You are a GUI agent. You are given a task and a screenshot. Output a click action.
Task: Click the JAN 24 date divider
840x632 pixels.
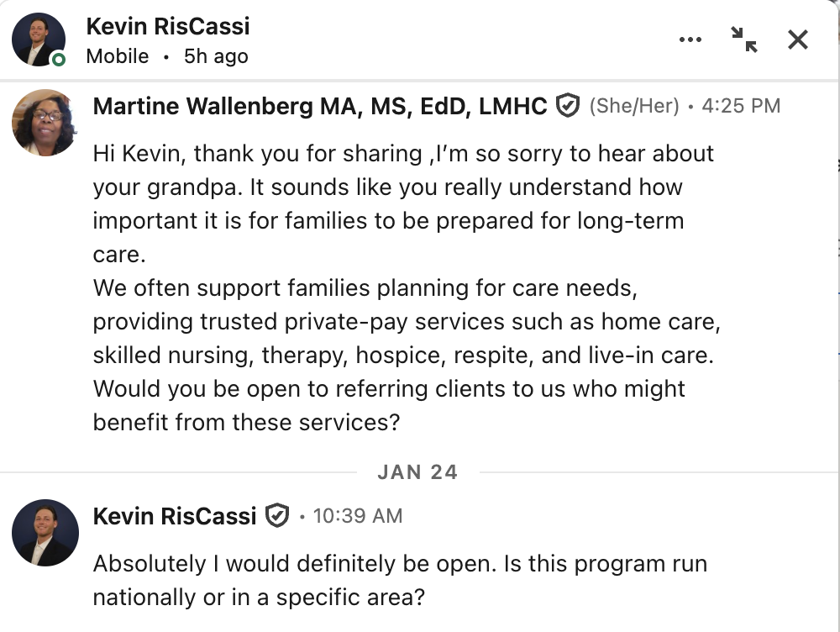pos(417,471)
